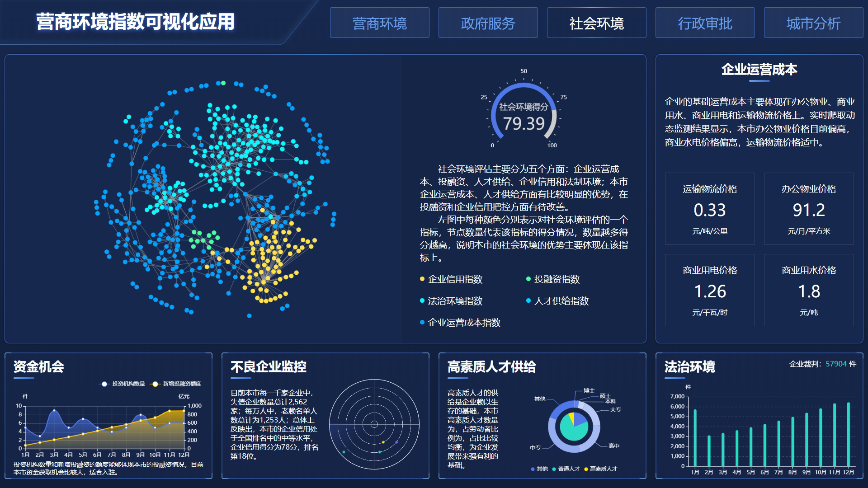The image size is (868, 488).
Task: Switch to the 政府服务 tab
Action: [x=488, y=23]
